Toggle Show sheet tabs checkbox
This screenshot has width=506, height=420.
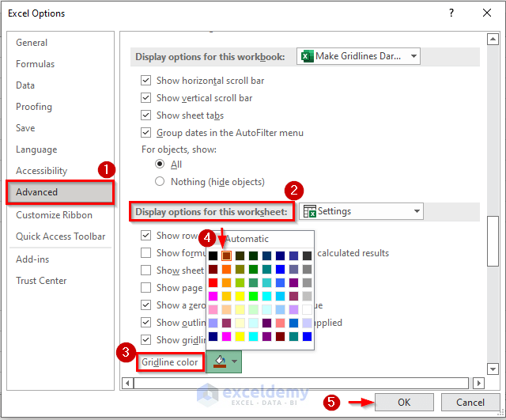145,115
